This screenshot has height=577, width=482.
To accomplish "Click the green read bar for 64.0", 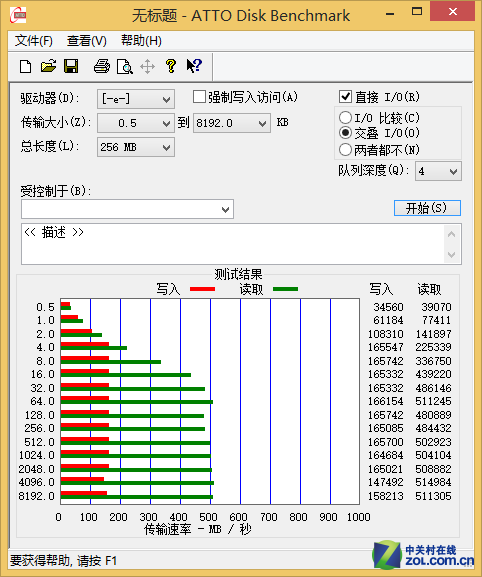I will tap(137, 402).
